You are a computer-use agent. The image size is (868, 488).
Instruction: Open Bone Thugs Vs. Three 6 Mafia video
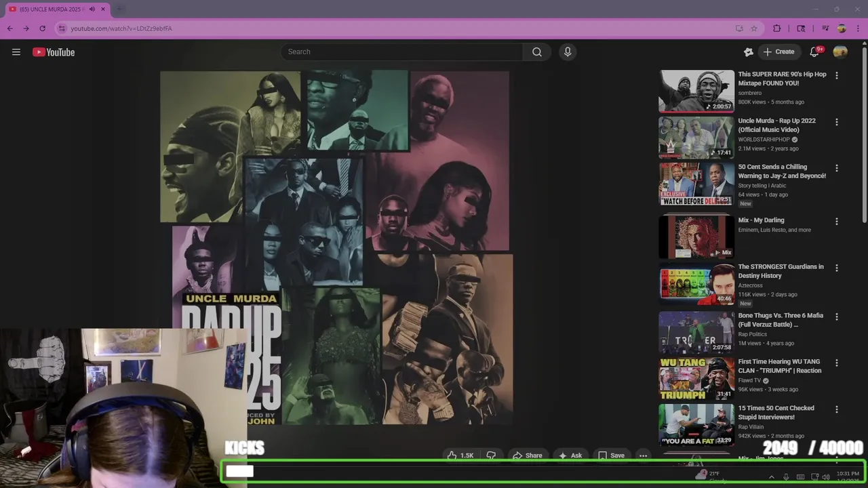tap(781, 320)
